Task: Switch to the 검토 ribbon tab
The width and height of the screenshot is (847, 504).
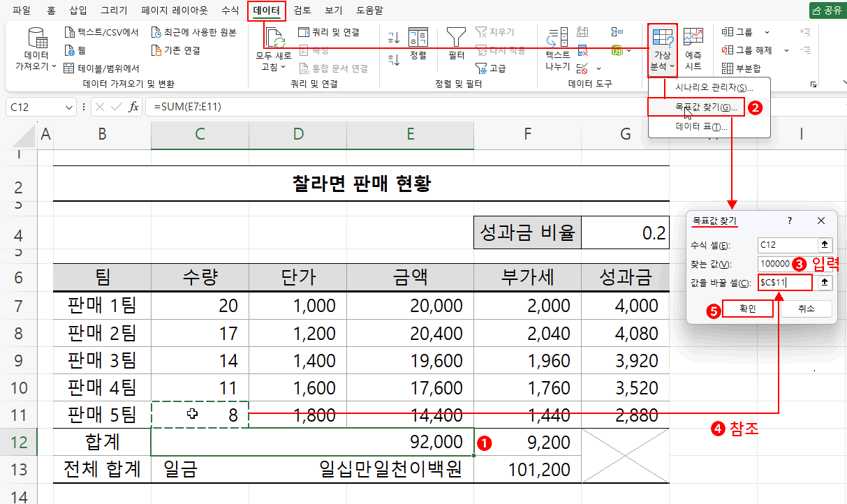Action: point(300,10)
